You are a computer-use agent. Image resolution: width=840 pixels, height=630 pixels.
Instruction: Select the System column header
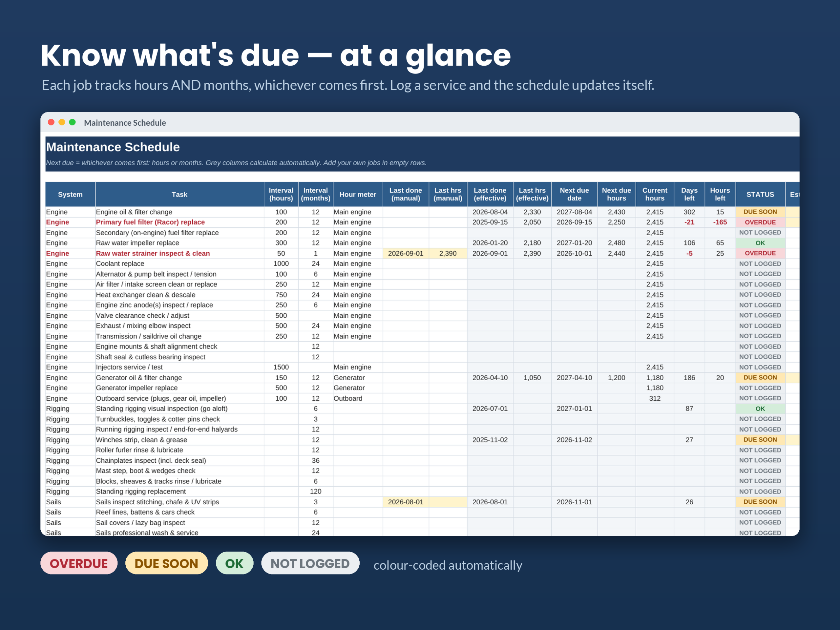(70, 195)
